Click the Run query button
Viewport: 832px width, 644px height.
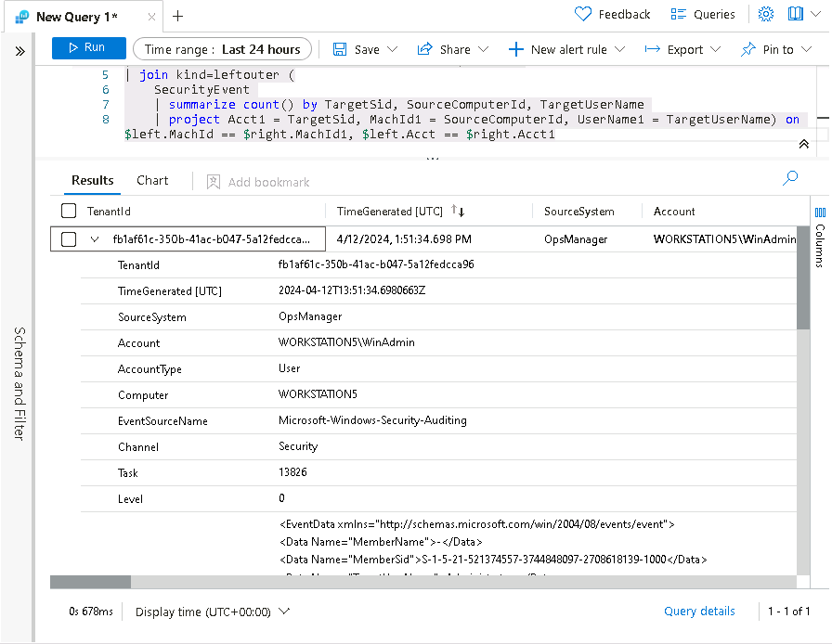click(x=88, y=47)
